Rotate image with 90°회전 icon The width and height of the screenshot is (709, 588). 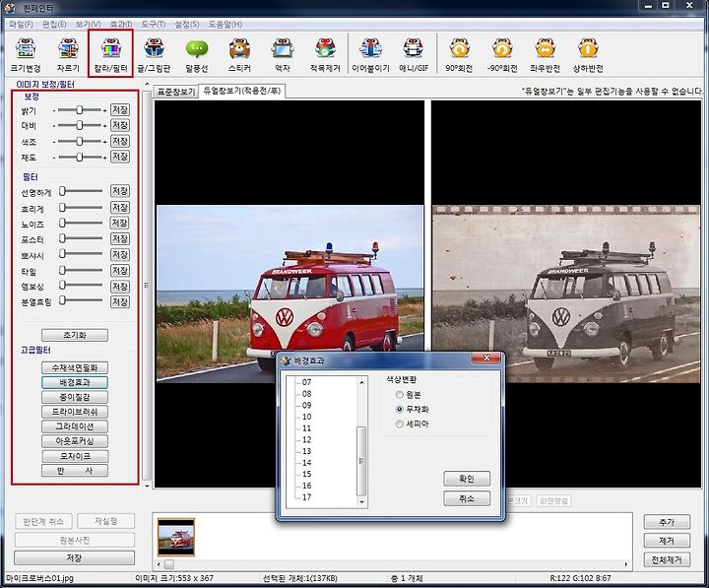click(459, 55)
